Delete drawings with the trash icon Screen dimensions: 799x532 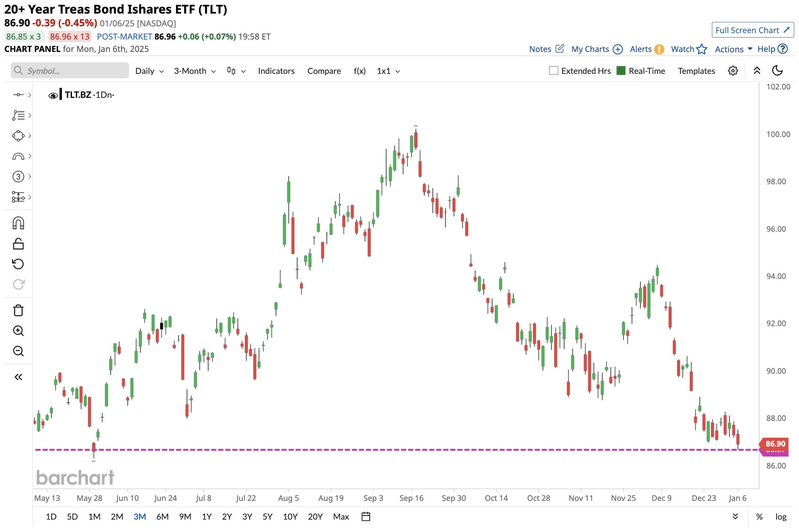click(x=18, y=310)
